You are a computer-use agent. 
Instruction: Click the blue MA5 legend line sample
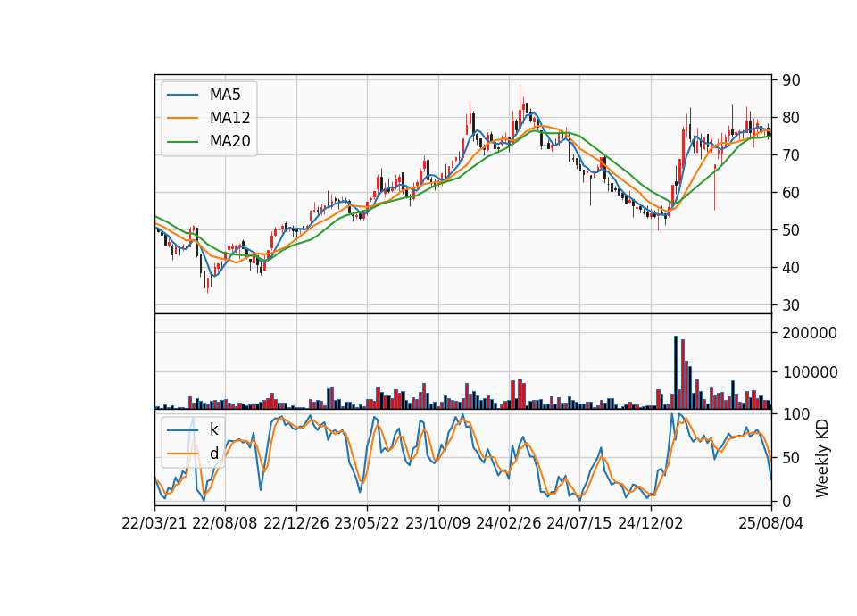pos(182,96)
